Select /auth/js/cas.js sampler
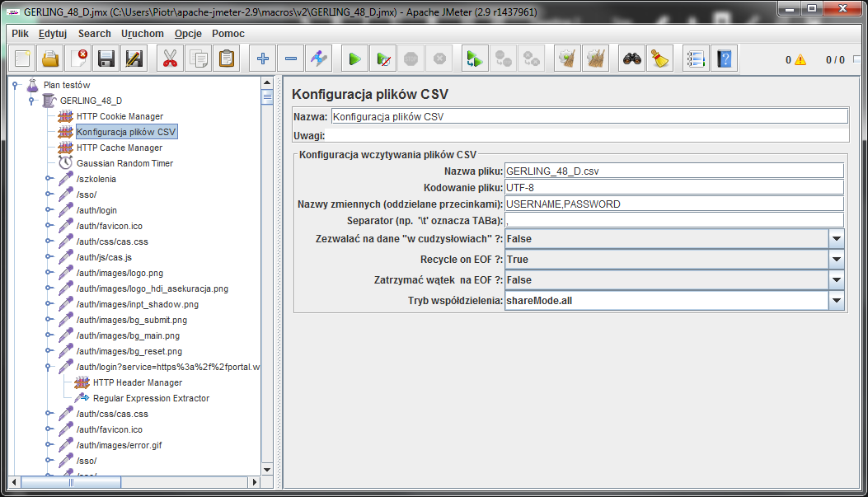Image resolution: width=868 pixels, height=497 pixels. pos(104,257)
